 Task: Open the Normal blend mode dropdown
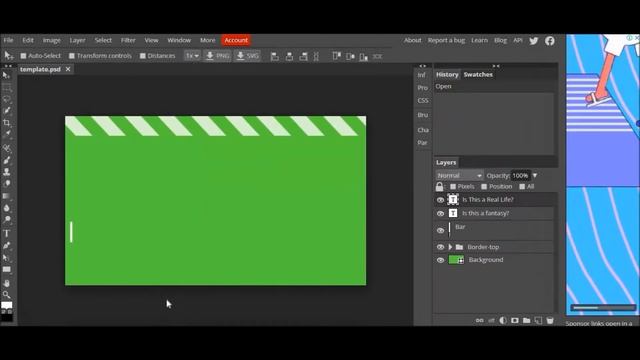(x=459, y=176)
